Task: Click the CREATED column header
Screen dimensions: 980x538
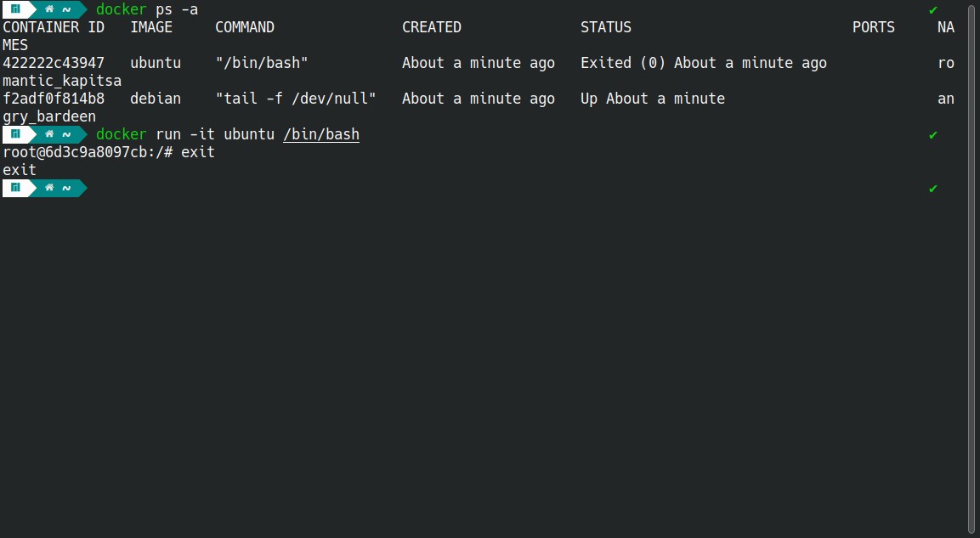Action: pos(431,27)
